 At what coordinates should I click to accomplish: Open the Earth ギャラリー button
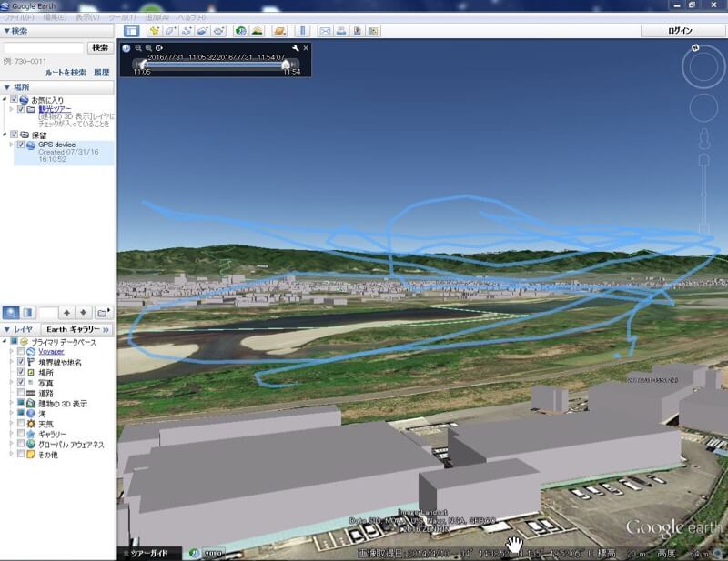tap(77, 329)
